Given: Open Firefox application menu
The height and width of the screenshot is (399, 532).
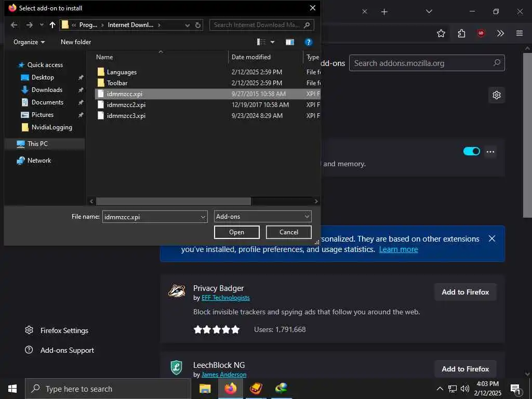Looking at the screenshot, I should (x=519, y=33).
